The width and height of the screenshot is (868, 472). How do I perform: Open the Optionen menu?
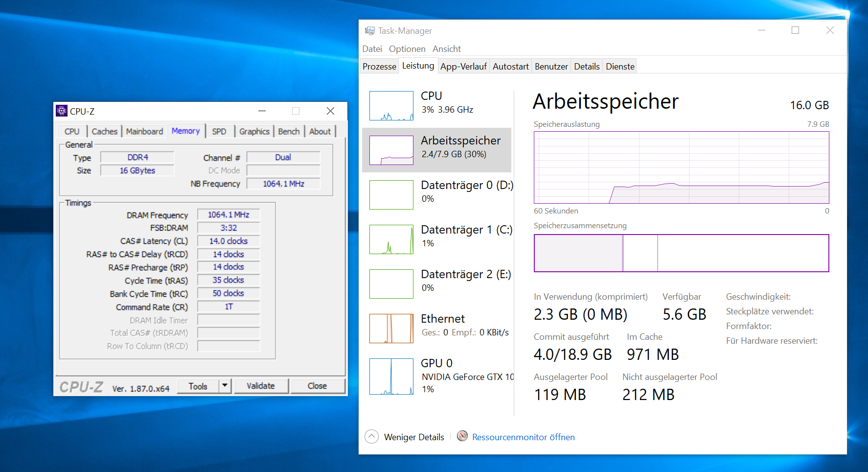[x=407, y=49]
